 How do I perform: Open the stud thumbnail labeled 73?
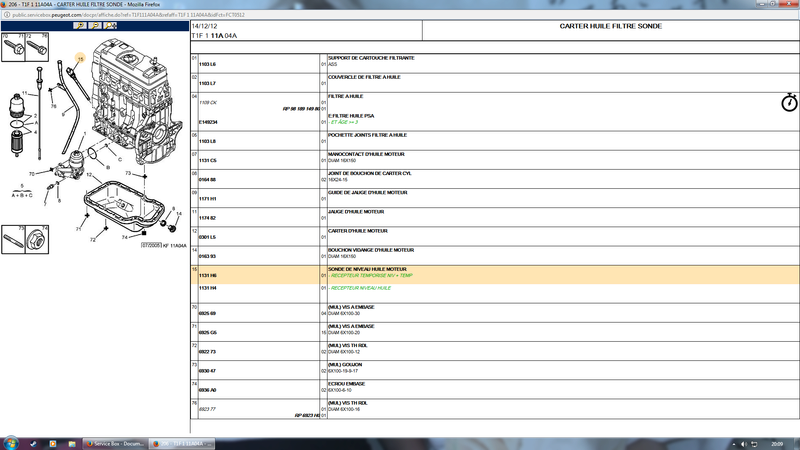pyautogui.click(x=13, y=239)
